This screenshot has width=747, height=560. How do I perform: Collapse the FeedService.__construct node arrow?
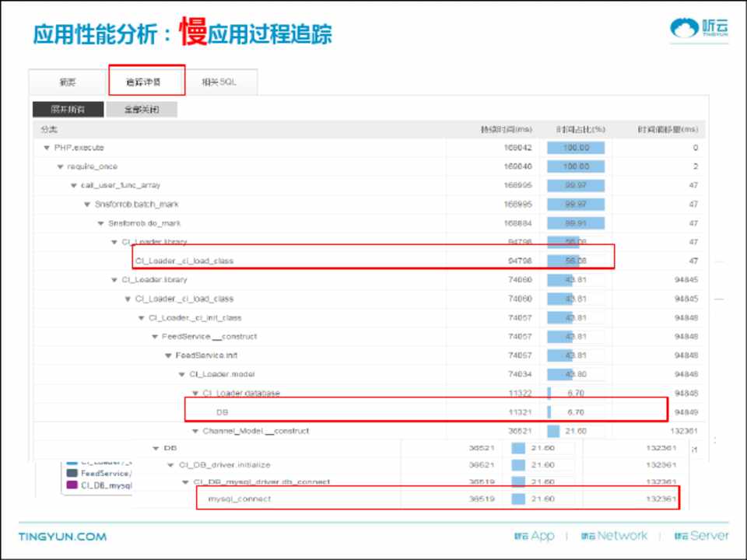click(x=154, y=337)
